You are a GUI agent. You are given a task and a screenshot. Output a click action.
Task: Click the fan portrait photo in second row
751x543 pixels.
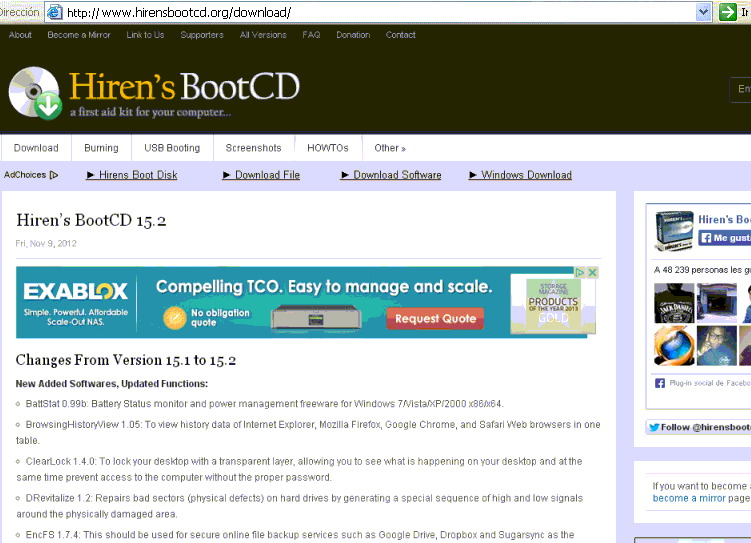(x=717, y=346)
